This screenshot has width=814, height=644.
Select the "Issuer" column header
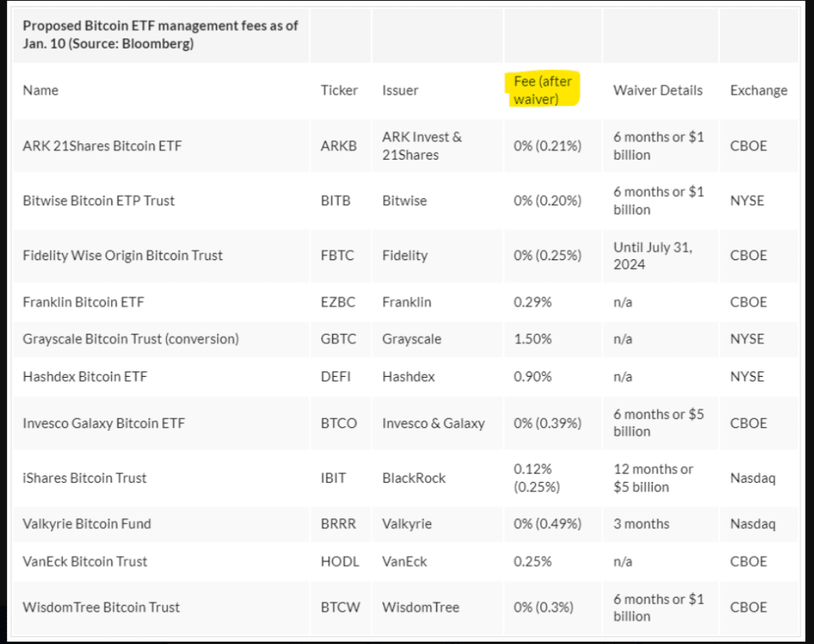click(399, 90)
